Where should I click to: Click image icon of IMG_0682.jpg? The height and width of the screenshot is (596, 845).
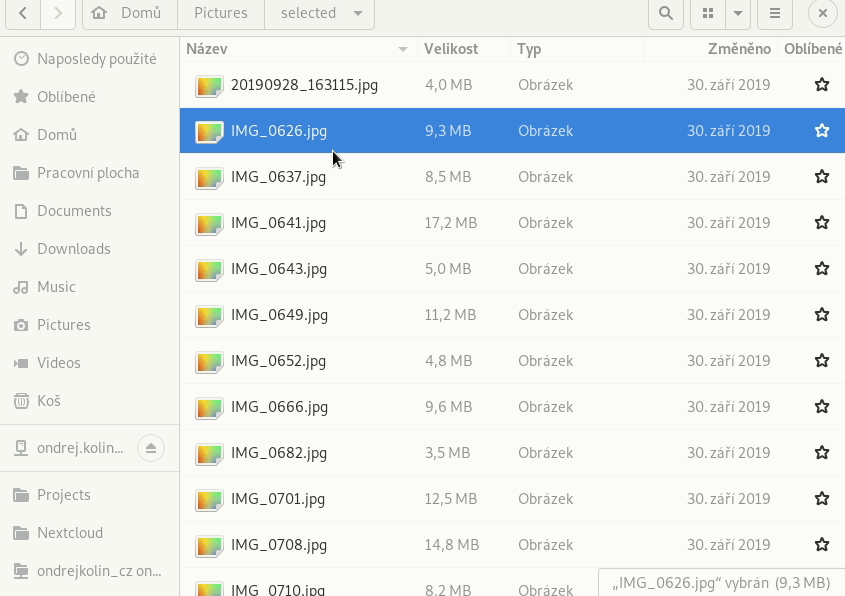click(209, 454)
